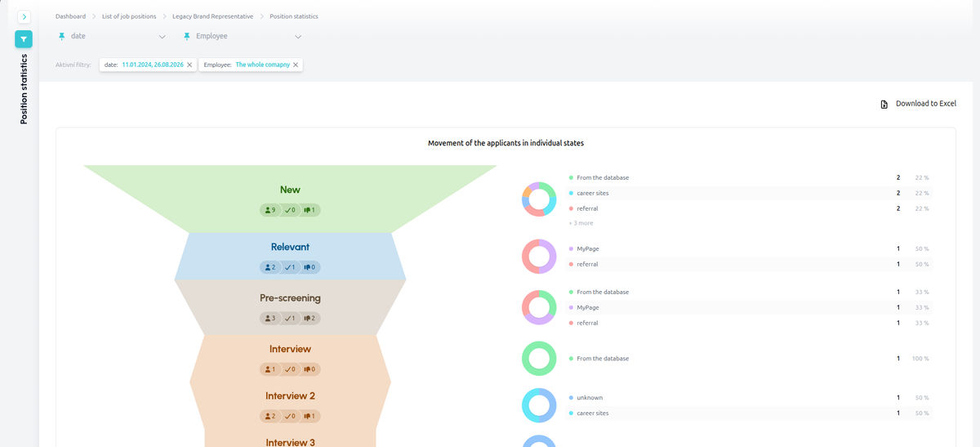
Task: Click the applicants count badge in Relevant
Action: tap(269, 267)
